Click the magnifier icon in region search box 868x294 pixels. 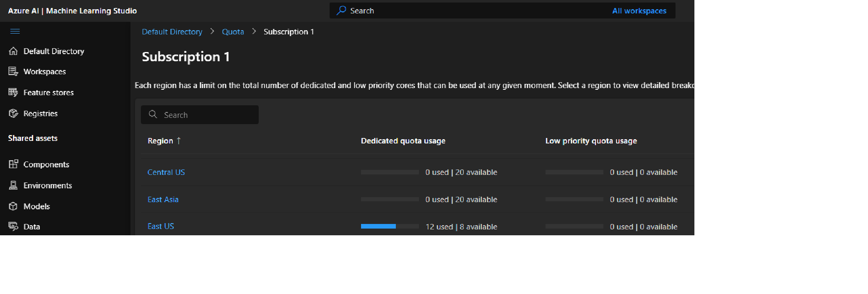click(x=153, y=114)
